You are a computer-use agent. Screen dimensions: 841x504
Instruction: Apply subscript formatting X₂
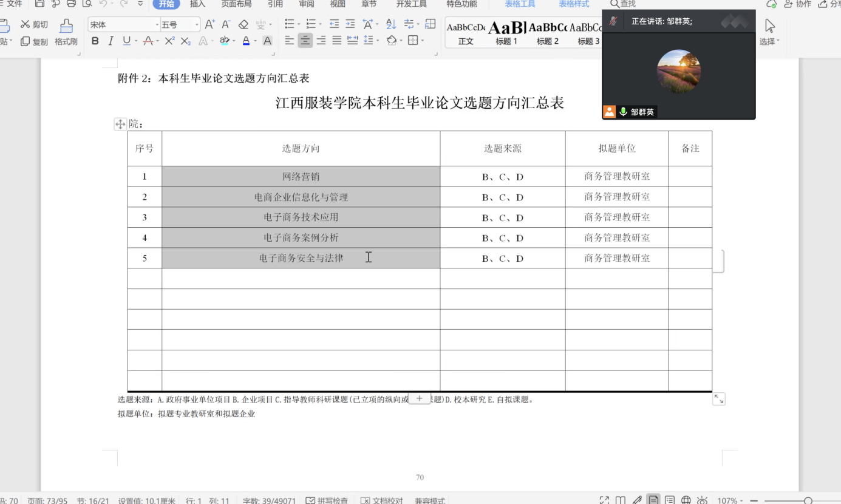click(186, 41)
